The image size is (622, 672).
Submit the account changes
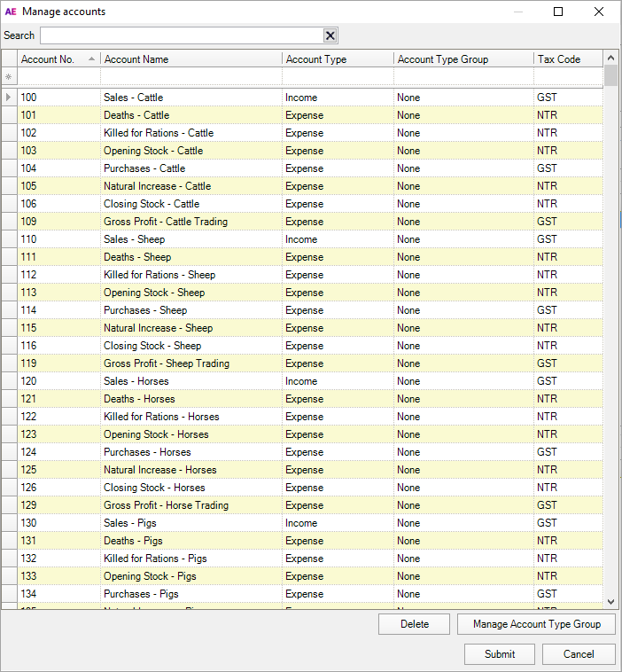[x=500, y=654]
